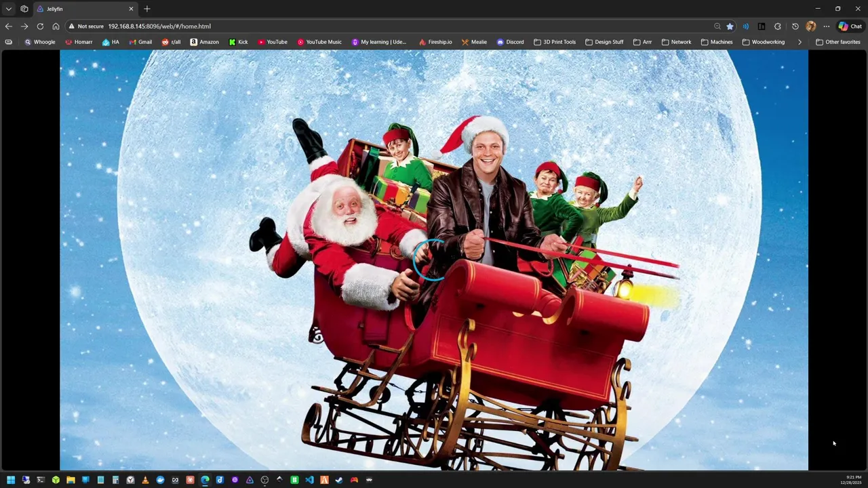This screenshot has width=868, height=488.
Task: Open the workspaces icon
Action: click(x=24, y=9)
